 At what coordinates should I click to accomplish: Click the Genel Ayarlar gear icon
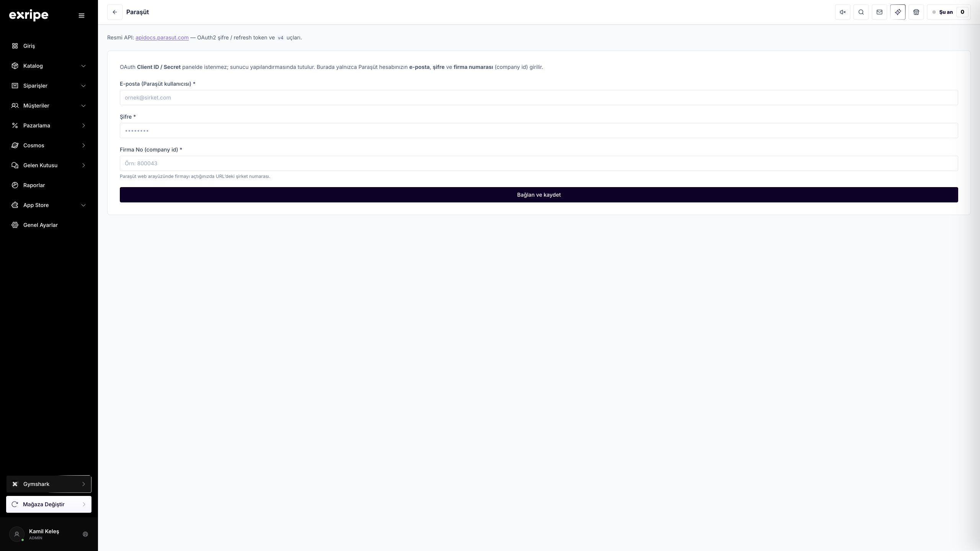coord(15,225)
